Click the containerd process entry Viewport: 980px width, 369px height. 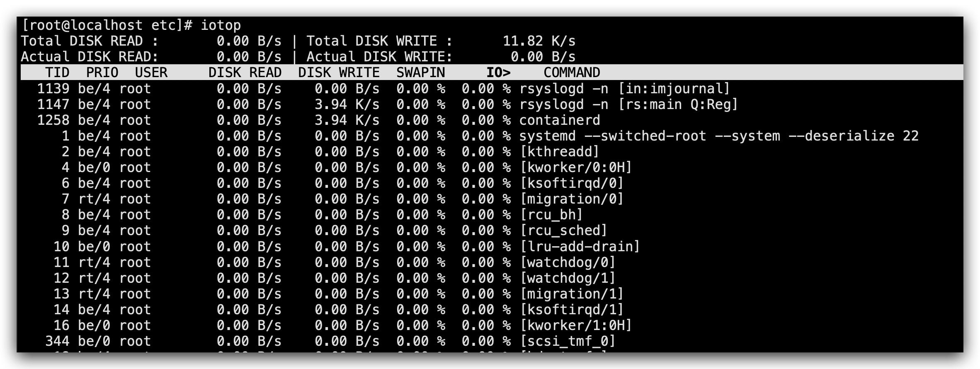pos(559,120)
